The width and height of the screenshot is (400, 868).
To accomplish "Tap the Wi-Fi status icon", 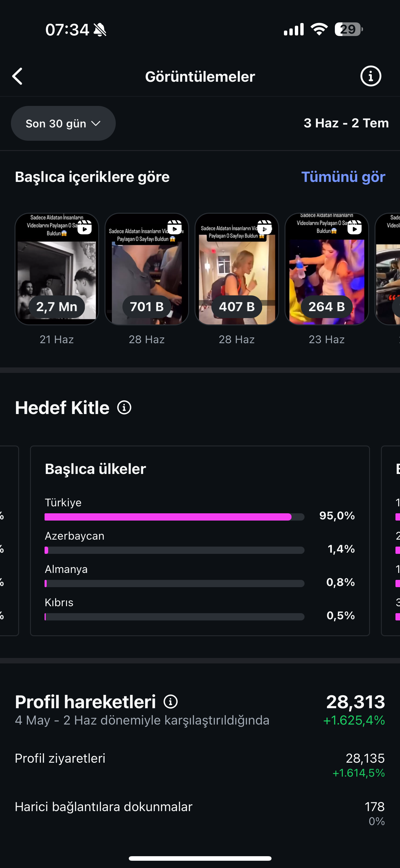I will pos(319,29).
